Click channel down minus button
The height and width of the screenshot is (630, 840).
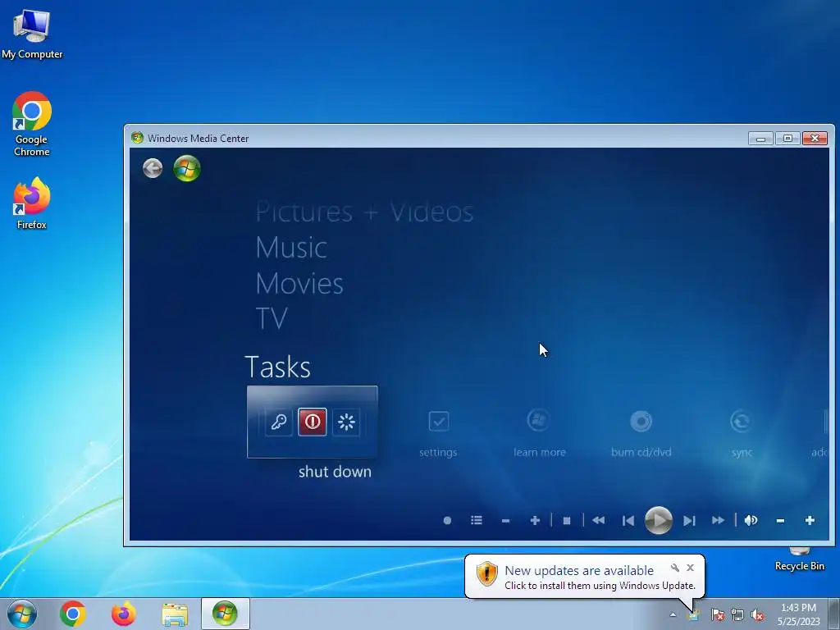(505, 521)
